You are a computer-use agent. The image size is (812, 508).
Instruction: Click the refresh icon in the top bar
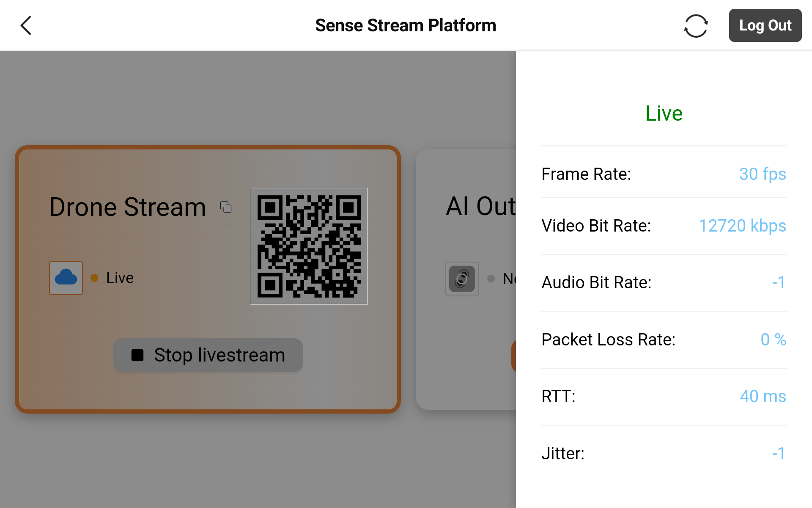696,25
